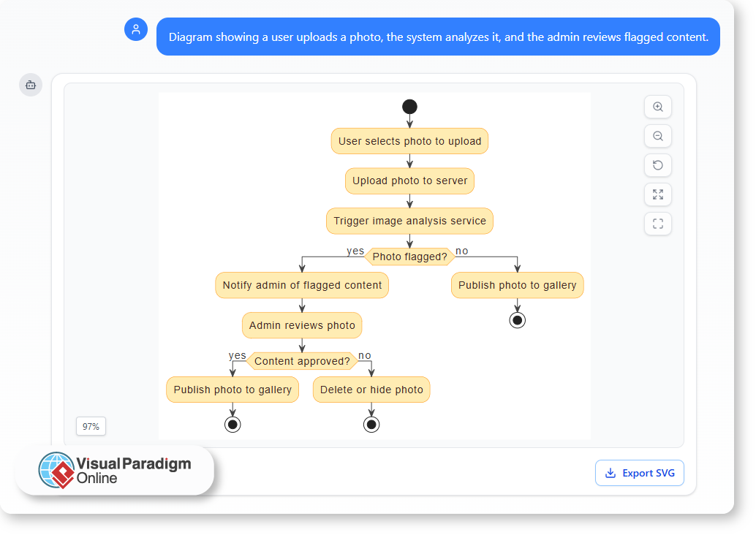Screen dimensions: 756x535
Task: Click the Export SVG button
Action: coord(640,473)
